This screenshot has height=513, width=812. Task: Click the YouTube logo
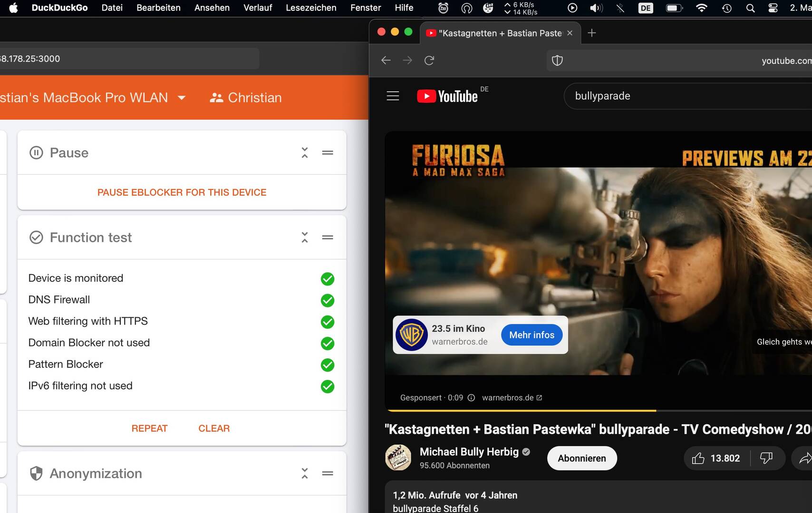(x=447, y=96)
